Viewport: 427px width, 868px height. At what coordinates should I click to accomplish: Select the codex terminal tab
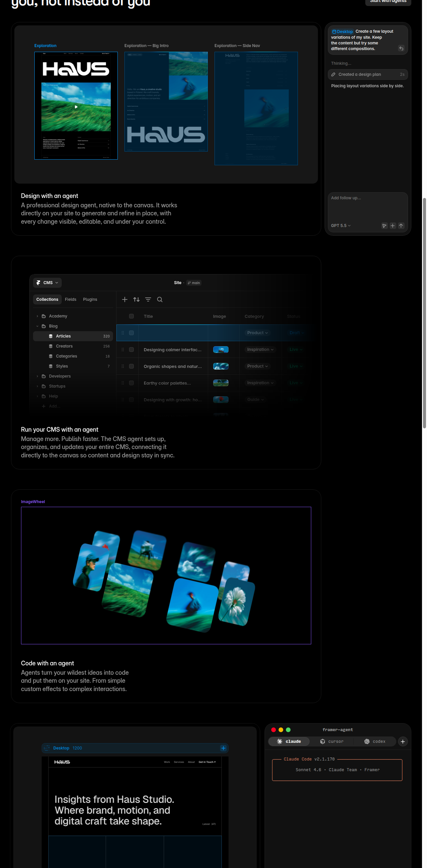point(375,742)
